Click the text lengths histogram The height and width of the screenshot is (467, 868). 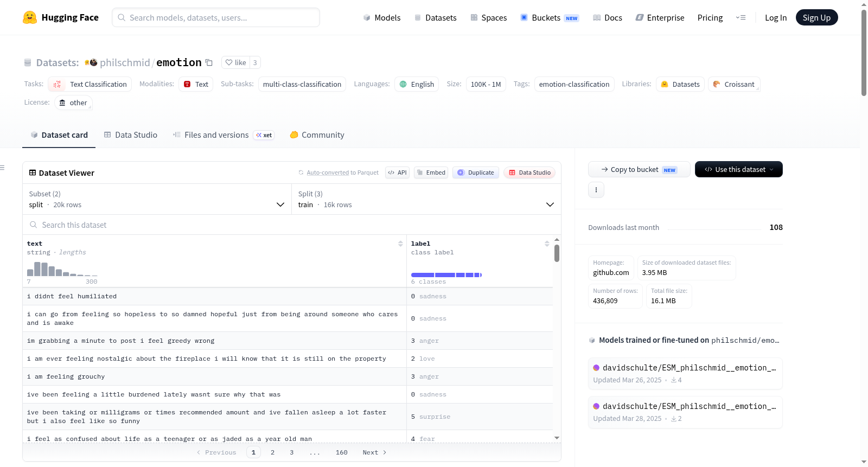(x=62, y=269)
